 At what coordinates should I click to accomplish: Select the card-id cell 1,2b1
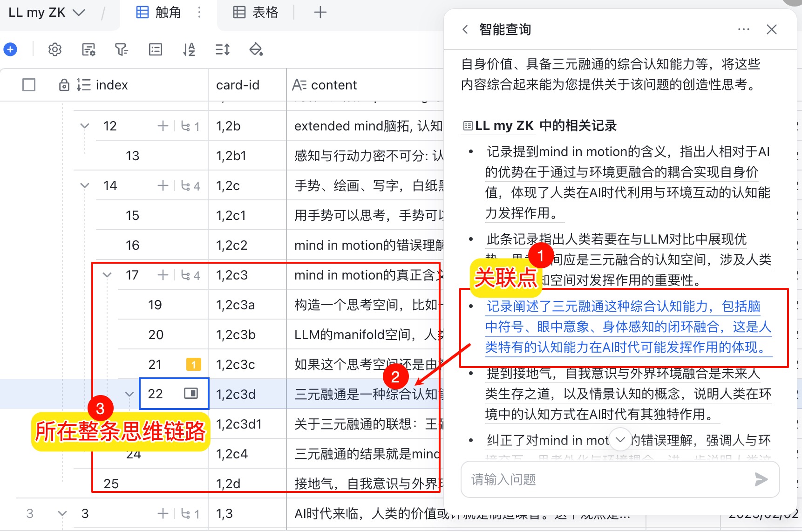[x=247, y=156]
